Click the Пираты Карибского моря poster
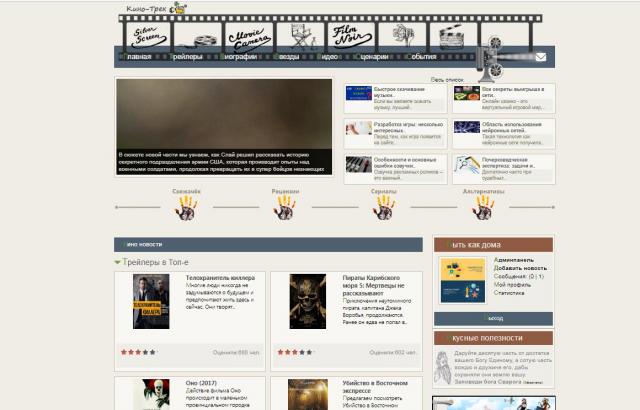 (308, 301)
